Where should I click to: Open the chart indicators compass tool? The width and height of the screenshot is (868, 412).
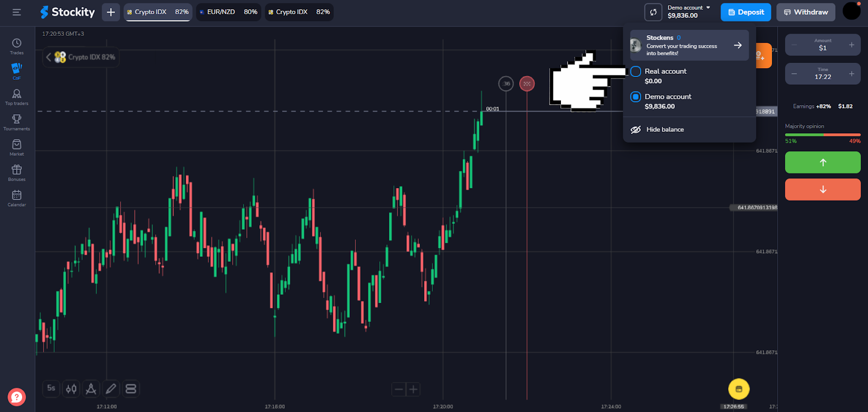point(91,389)
